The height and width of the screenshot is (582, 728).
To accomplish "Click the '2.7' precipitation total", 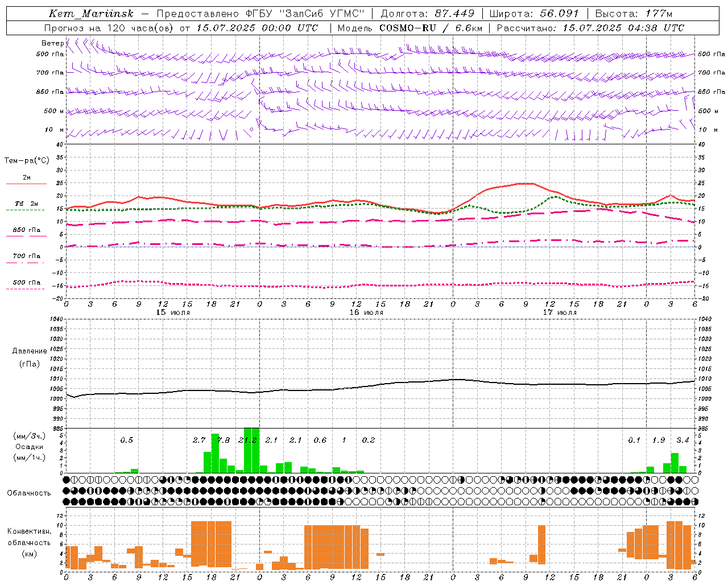I will click(x=199, y=440).
